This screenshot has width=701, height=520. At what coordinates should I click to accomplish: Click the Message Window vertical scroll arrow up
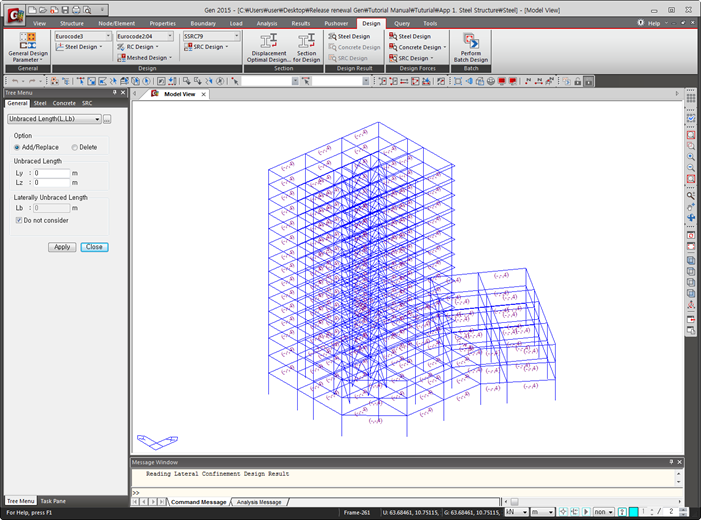pos(679,473)
